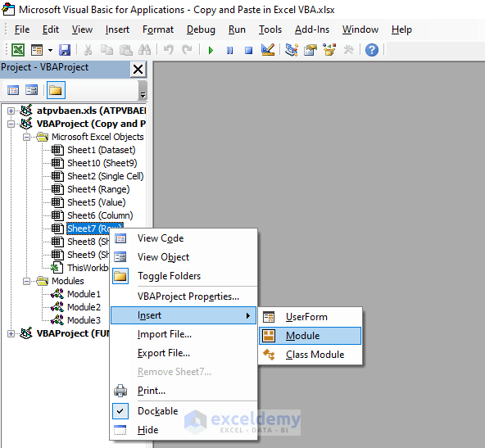The width and height of the screenshot is (485, 448).
Task: Select Sheet6 (Column) in tree
Action: point(100,215)
